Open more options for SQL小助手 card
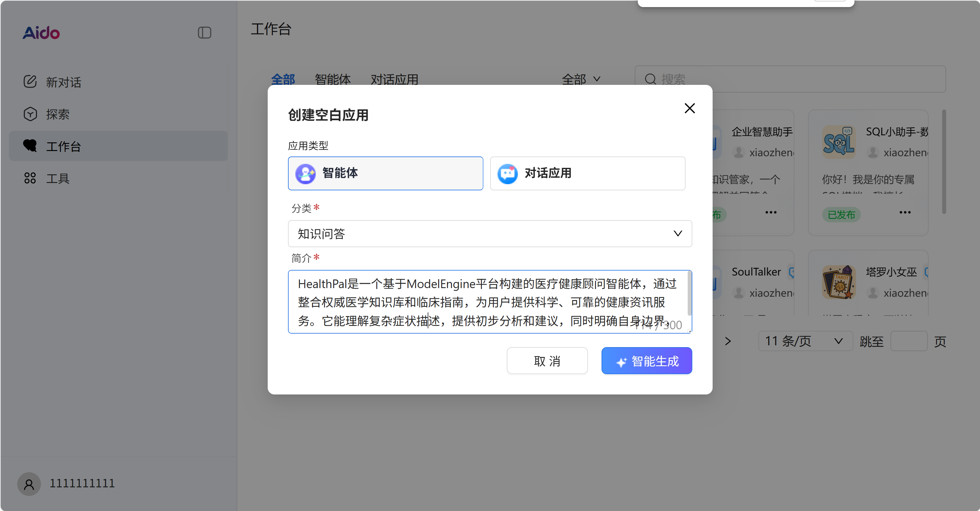The image size is (980, 511). click(x=905, y=212)
